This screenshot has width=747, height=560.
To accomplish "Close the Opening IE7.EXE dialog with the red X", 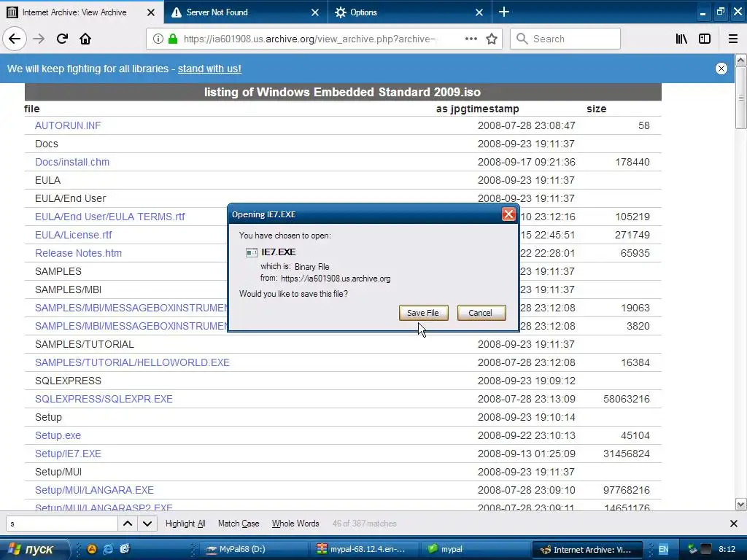I will [508, 214].
